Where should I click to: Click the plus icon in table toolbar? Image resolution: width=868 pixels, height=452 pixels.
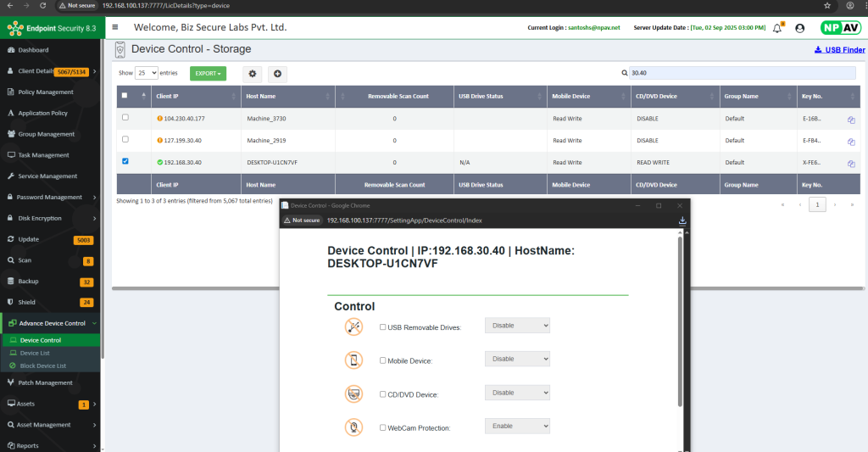coord(277,74)
